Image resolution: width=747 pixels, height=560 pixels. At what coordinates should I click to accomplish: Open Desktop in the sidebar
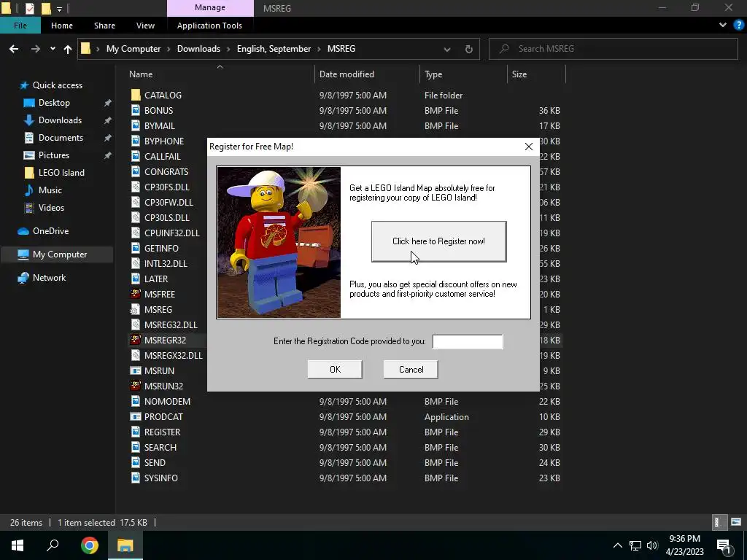pos(54,103)
